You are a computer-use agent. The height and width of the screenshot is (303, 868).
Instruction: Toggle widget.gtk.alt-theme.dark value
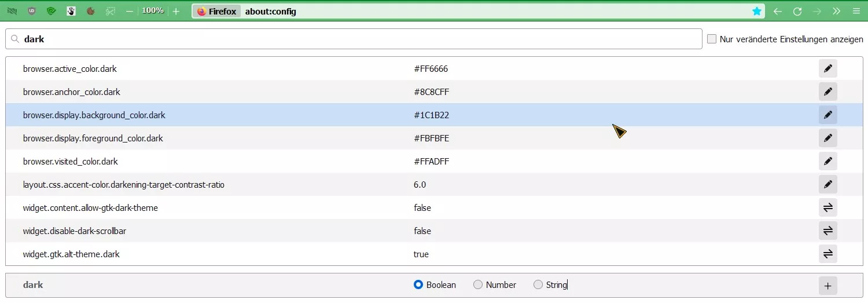point(828,254)
